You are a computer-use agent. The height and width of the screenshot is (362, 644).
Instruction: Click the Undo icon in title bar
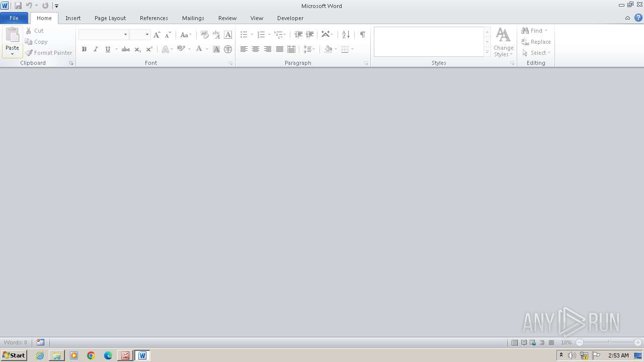point(29,6)
